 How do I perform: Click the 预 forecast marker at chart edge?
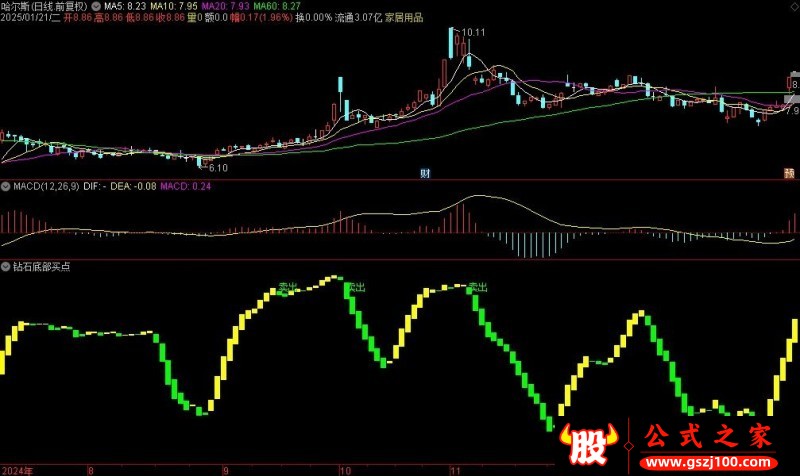(x=789, y=173)
